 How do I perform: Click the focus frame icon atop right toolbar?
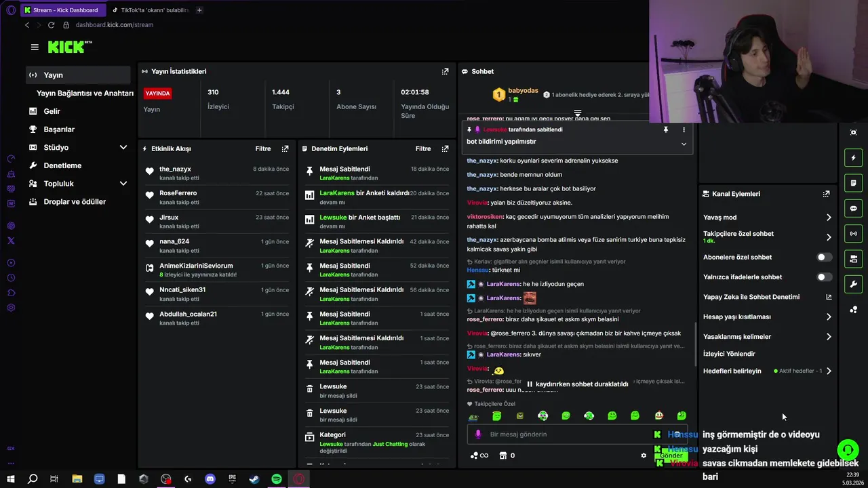(x=853, y=132)
